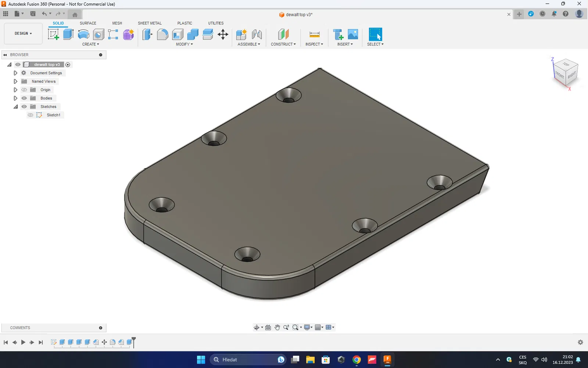
Task: Click the New Component icon
Action: tap(241, 35)
